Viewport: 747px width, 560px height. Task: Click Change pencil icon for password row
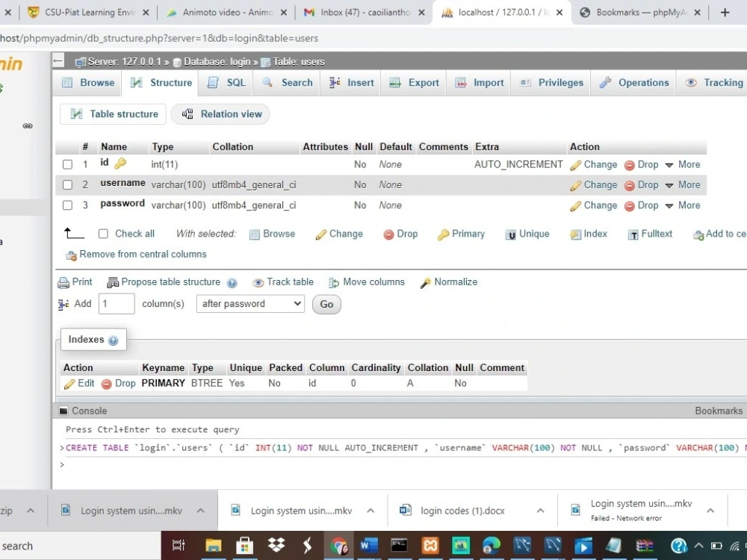[575, 206]
